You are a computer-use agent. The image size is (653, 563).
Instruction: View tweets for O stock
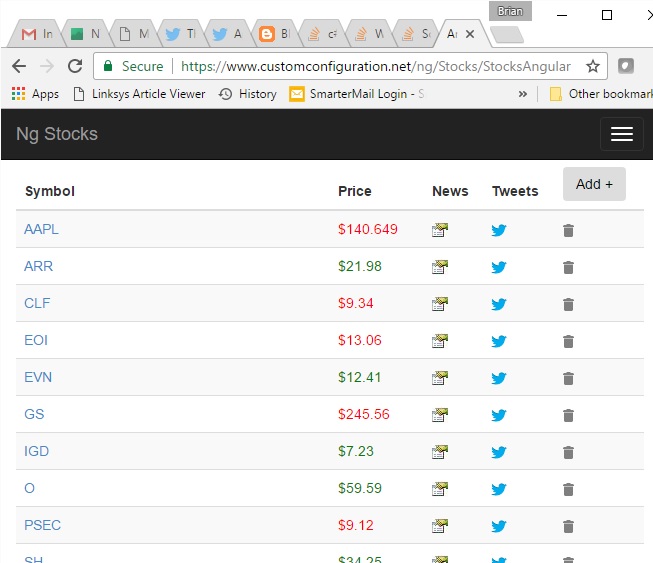(x=498, y=489)
